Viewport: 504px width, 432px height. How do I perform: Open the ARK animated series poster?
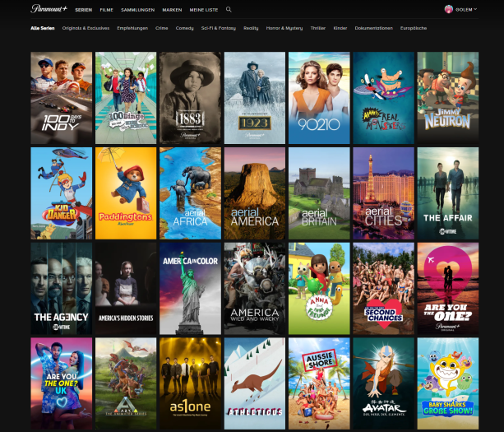(x=126, y=383)
